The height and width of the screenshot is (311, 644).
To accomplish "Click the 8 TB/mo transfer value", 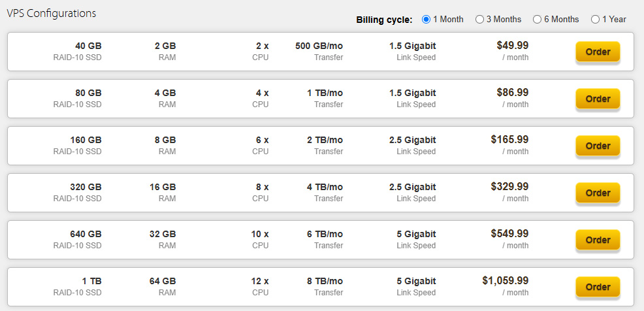I will (x=325, y=281).
